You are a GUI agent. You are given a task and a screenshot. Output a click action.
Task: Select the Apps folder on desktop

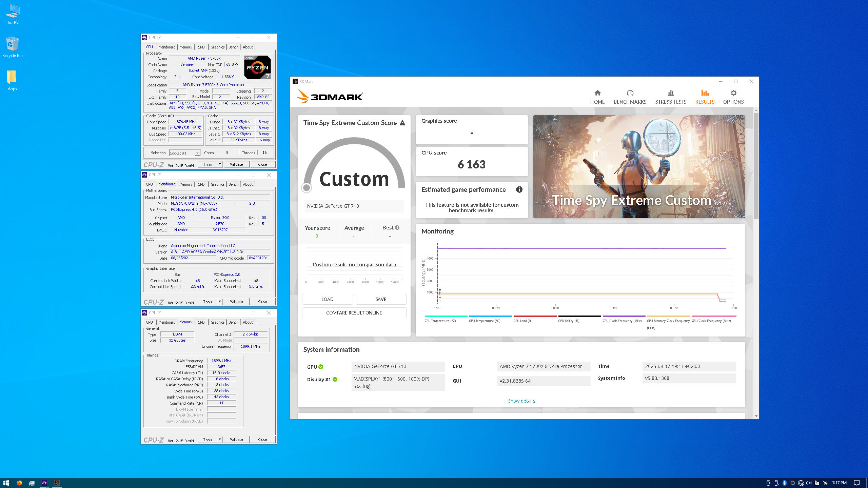12,81
